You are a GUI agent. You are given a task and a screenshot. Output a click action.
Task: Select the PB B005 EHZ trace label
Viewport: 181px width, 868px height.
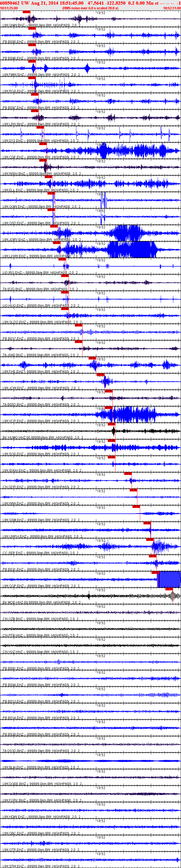pyautogui.click(x=41, y=42)
